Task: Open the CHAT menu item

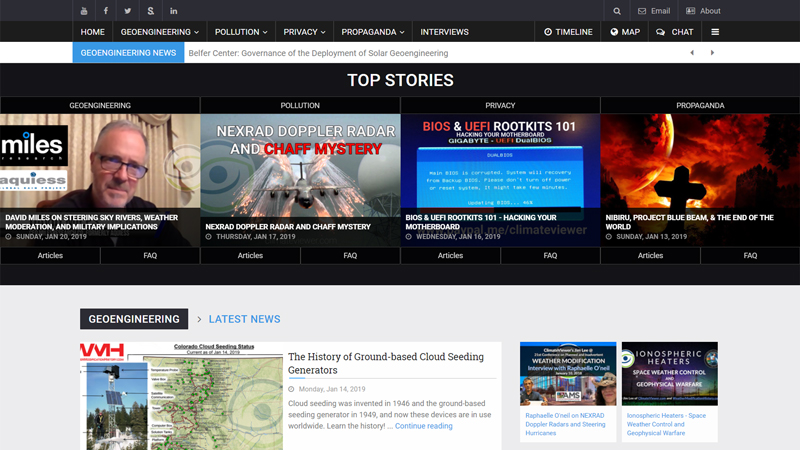Action: pos(674,32)
